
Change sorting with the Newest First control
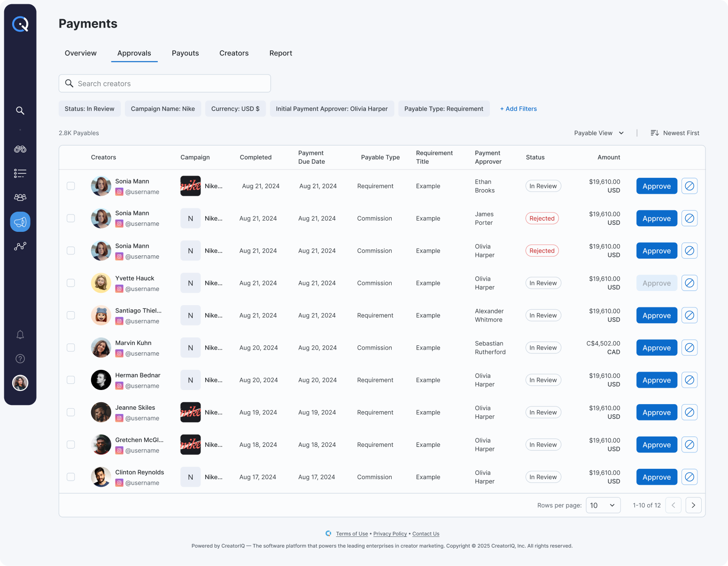[x=675, y=133]
